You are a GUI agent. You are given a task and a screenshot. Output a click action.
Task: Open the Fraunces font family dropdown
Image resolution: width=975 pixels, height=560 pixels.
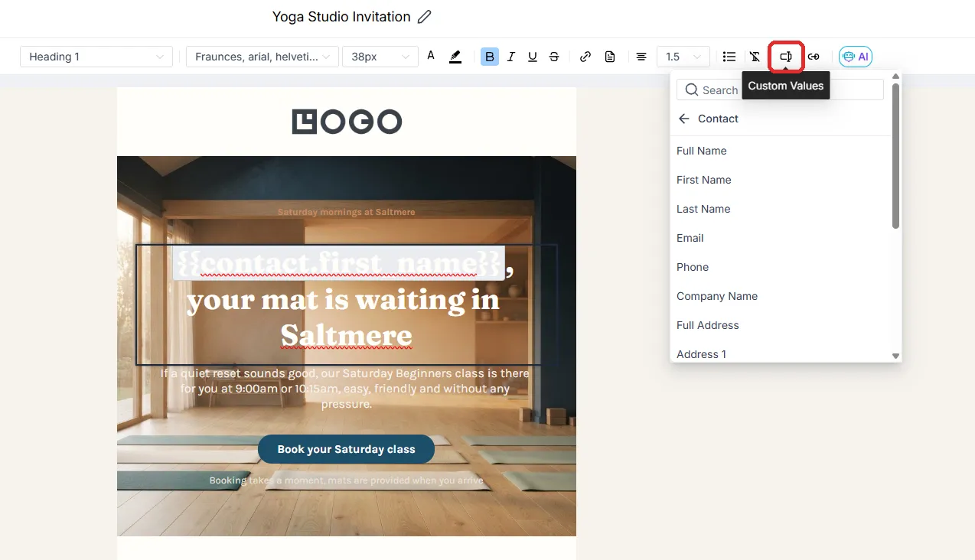pos(262,57)
